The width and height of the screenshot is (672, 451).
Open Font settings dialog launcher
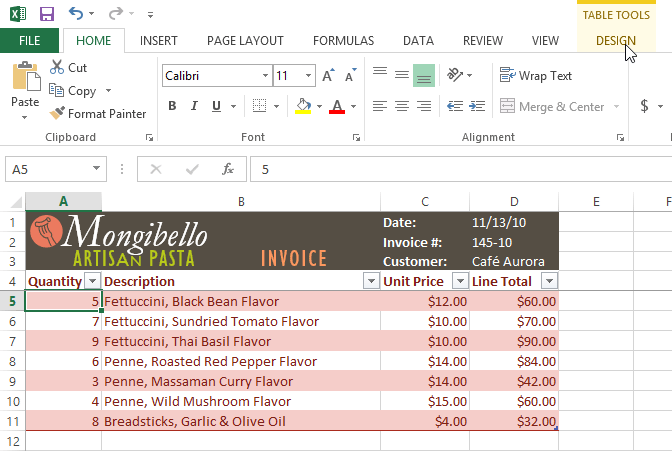tap(356, 137)
